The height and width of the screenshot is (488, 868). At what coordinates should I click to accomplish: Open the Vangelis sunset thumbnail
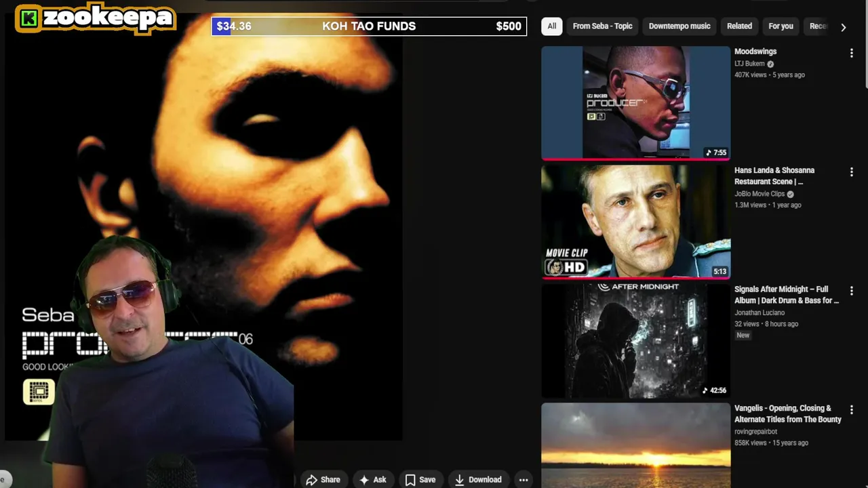point(635,445)
